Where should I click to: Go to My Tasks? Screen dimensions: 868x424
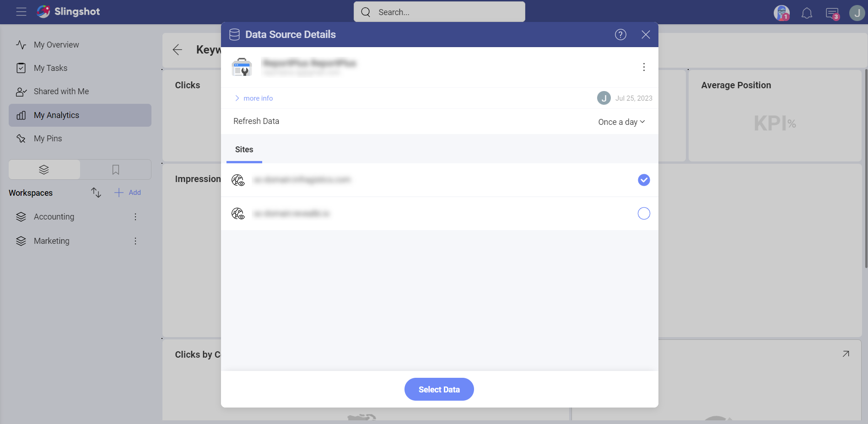80,68
